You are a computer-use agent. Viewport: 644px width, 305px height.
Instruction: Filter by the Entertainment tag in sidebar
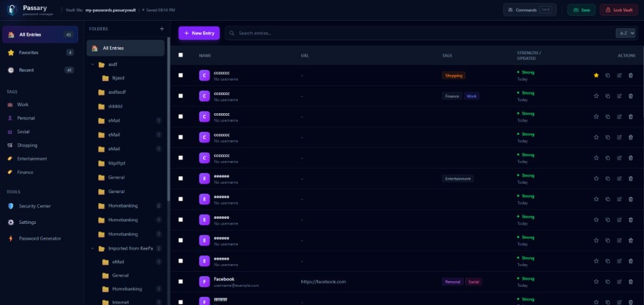(x=32, y=159)
